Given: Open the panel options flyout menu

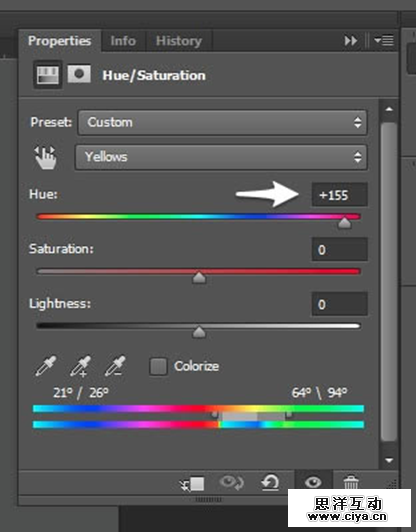Looking at the screenshot, I should (384, 41).
